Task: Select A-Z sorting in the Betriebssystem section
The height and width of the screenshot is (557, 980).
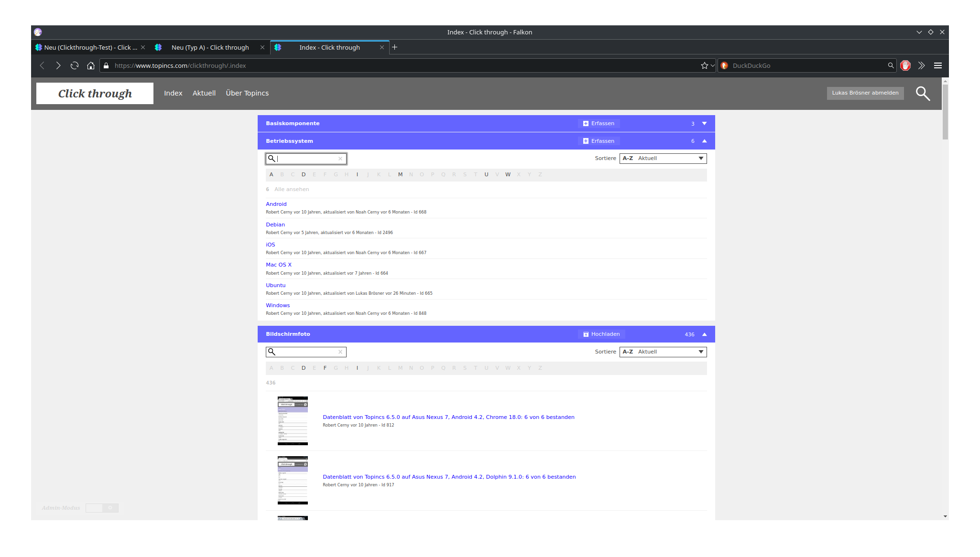Action: 628,158
